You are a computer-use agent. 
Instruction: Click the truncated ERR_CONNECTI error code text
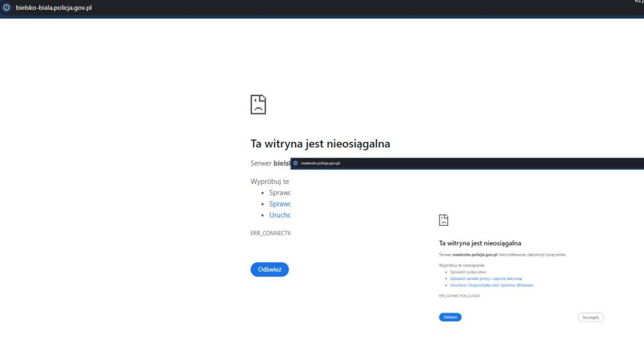270,233
